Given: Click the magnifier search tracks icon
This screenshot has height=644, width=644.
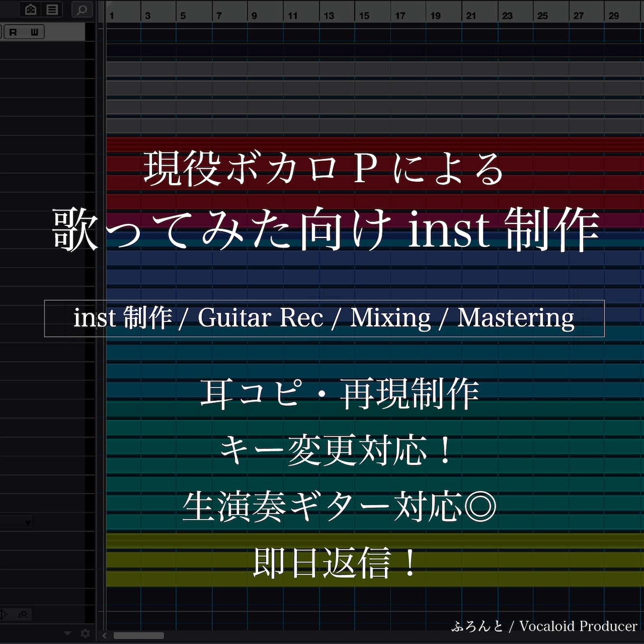Looking at the screenshot, I should [81, 10].
